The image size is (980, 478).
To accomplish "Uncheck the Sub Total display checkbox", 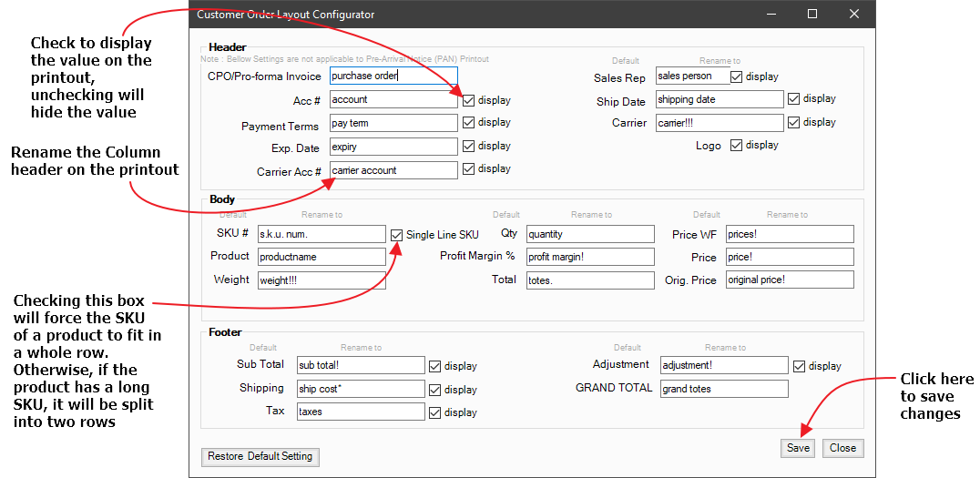I will pyautogui.click(x=434, y=366).
